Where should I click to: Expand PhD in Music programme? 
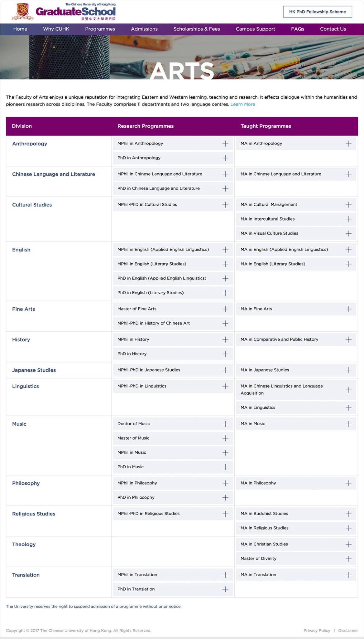(225, 467)
